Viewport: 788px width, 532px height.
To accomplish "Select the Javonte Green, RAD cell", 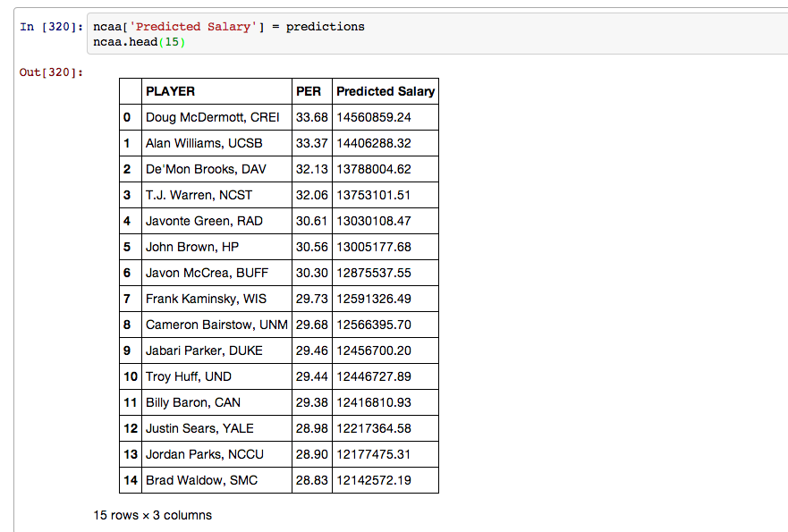I will tap(216, 221).
